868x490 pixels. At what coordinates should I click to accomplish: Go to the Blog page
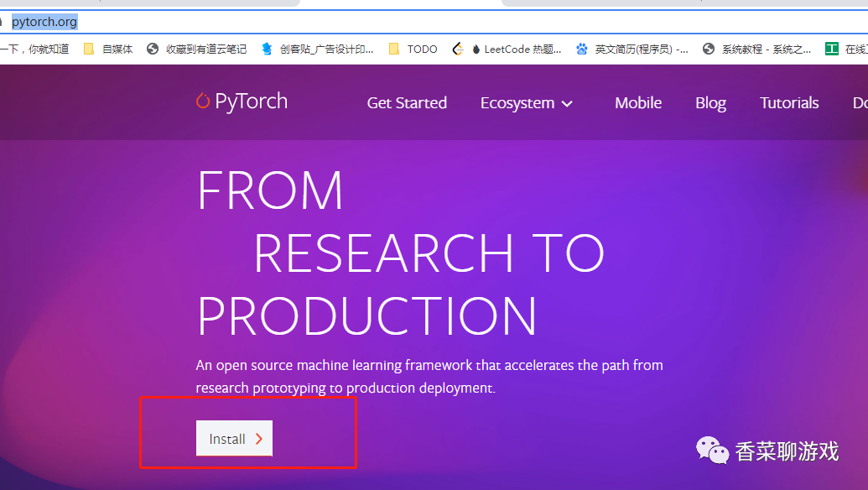coord(711,103)
